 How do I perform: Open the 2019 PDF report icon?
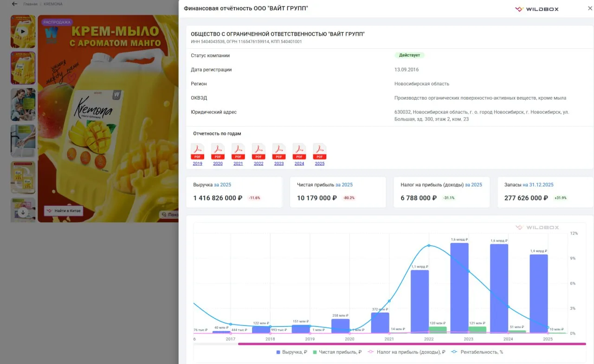coord(197,151)
